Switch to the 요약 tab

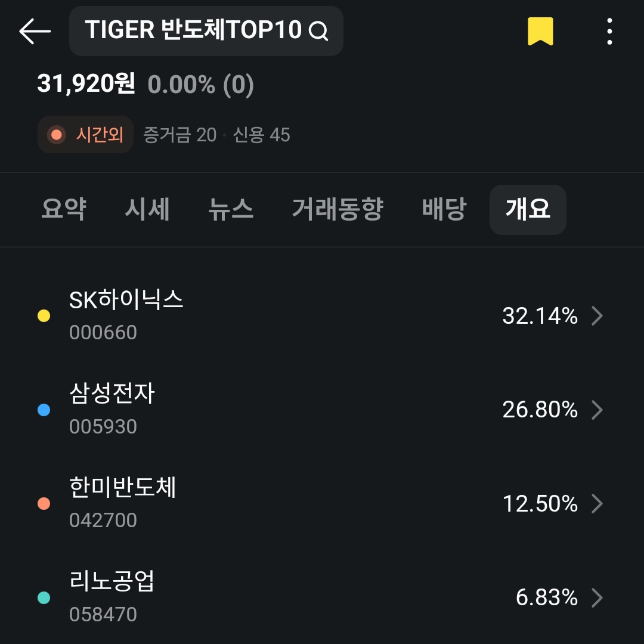pyautogui.click(x=64, y=209)
